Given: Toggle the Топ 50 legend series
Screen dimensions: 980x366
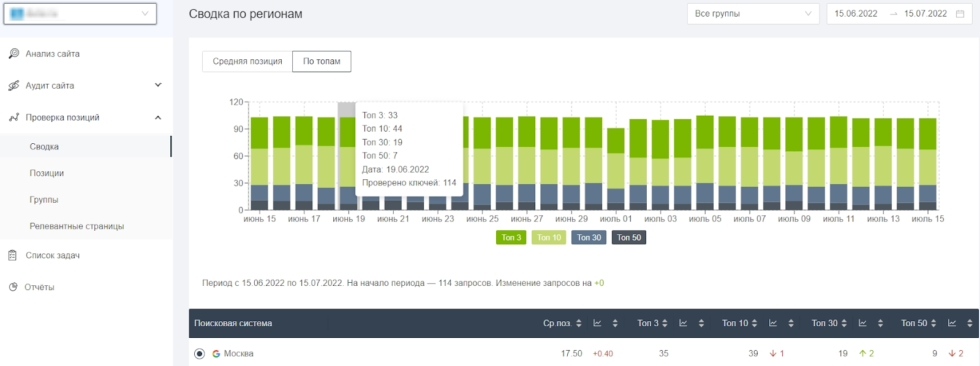Looking at the screenshot, I should click(628, 237).
